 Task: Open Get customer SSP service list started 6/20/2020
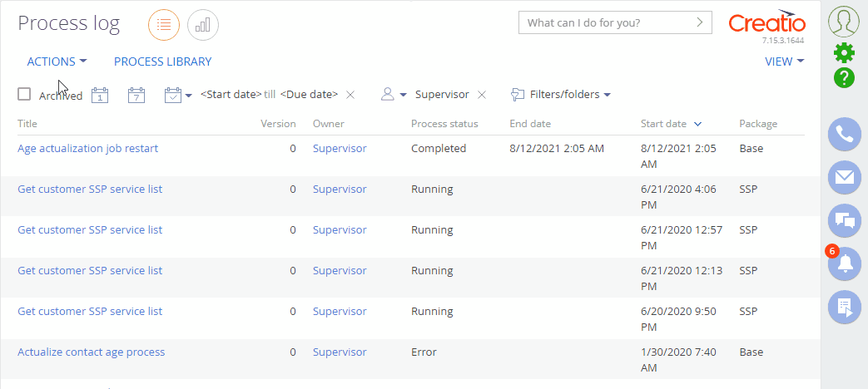point(90,312)
